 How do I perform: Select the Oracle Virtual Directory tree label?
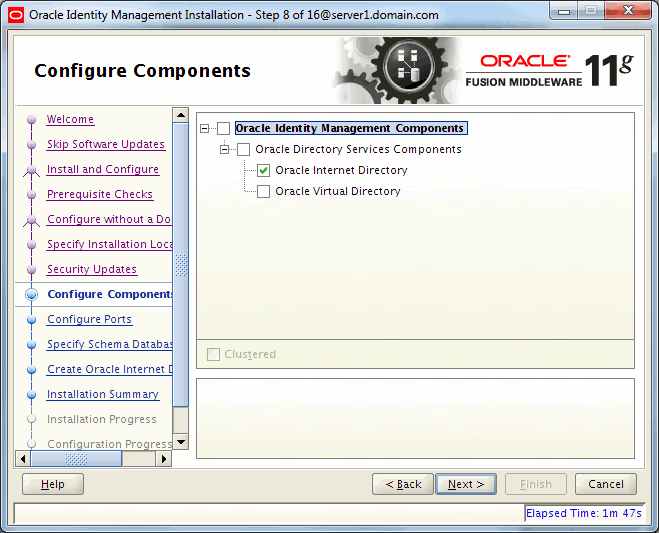pyautogui.click(x=338, y=191)
